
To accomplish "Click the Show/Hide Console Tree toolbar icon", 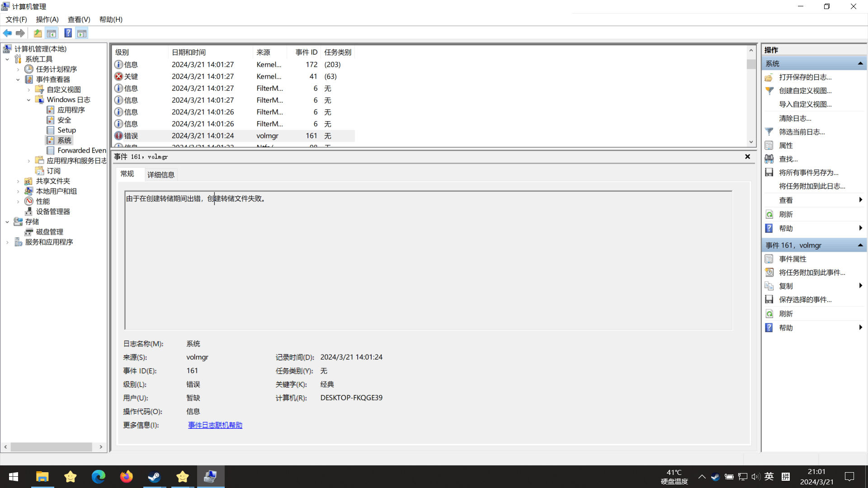I will point(52,33).
